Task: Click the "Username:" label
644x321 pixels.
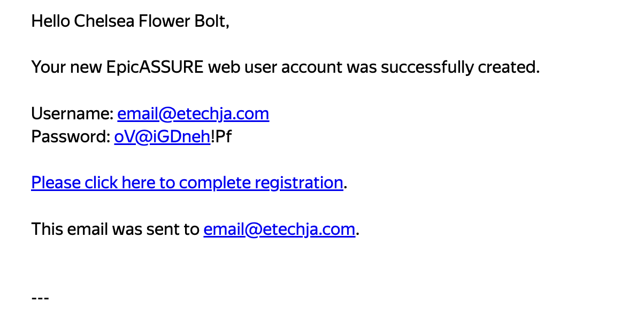Action: coord(72,114)
